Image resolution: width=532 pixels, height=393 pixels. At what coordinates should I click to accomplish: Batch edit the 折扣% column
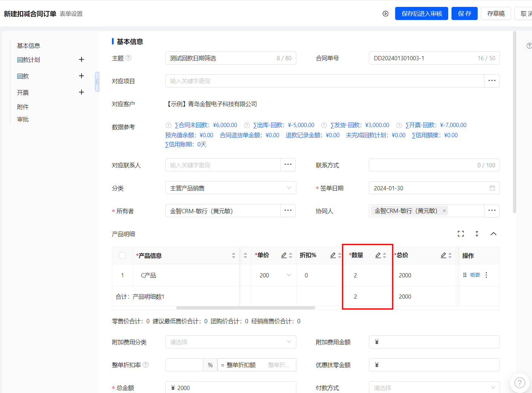pos(333,255)
